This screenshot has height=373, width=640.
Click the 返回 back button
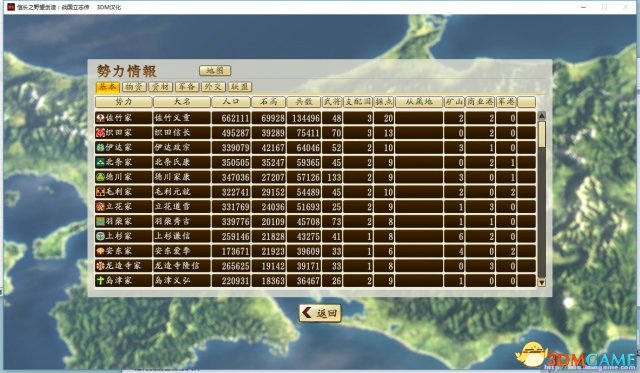point(320,313)
